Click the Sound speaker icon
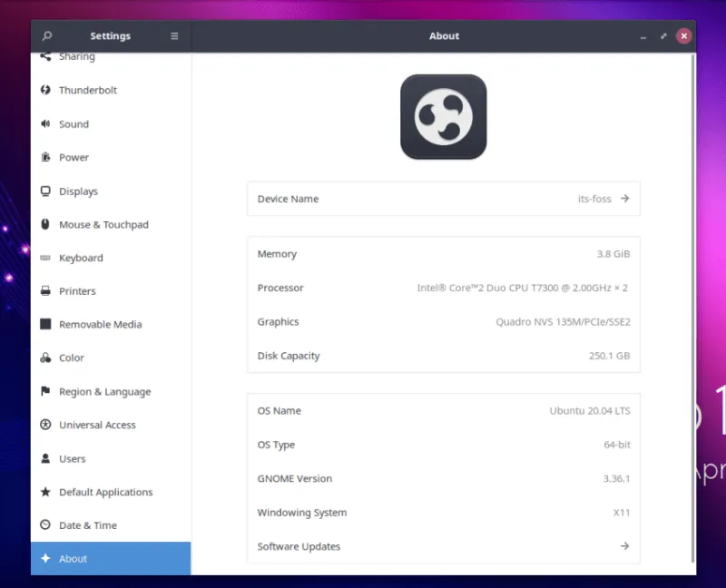Viewport: 726px width, 588px height. [45, 123]
